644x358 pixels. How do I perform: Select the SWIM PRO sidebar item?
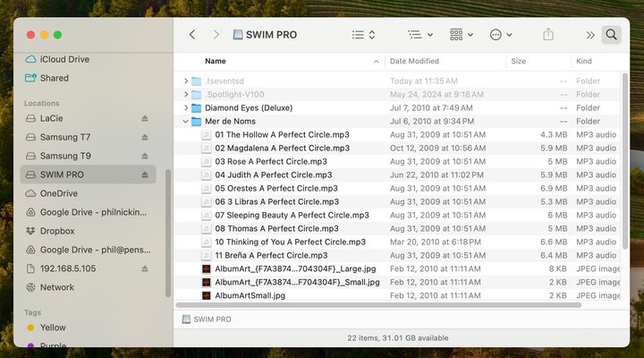tap(88, 175)
